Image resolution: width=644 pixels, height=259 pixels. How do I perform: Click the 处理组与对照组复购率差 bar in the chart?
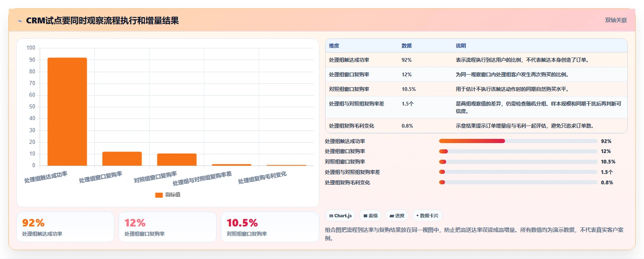pos(232,165)
